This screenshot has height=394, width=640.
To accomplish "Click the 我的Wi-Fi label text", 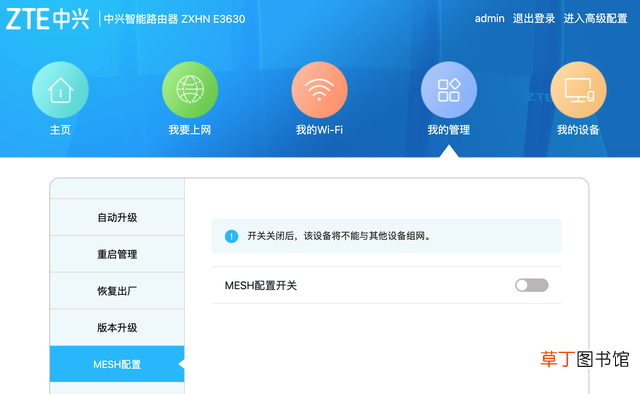I will click(320, 130).
